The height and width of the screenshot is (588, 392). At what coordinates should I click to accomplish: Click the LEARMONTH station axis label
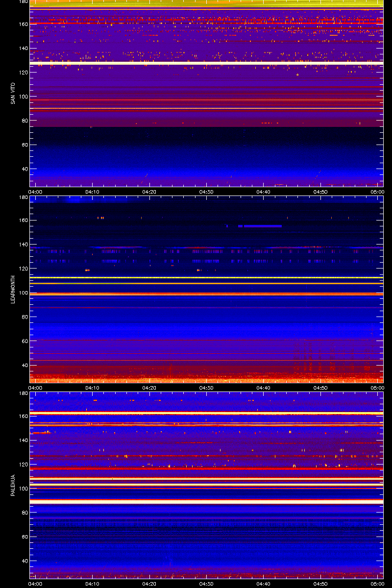coord(13,289)
